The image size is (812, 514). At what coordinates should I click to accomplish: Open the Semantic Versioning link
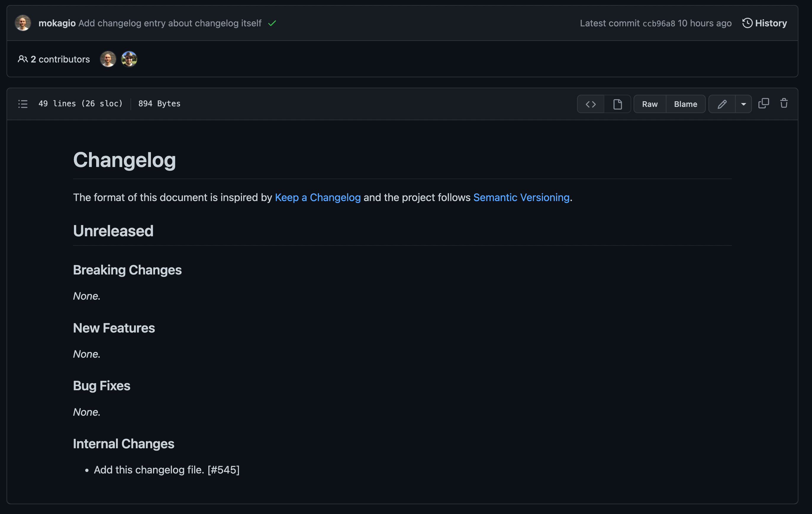coord(521,197)
